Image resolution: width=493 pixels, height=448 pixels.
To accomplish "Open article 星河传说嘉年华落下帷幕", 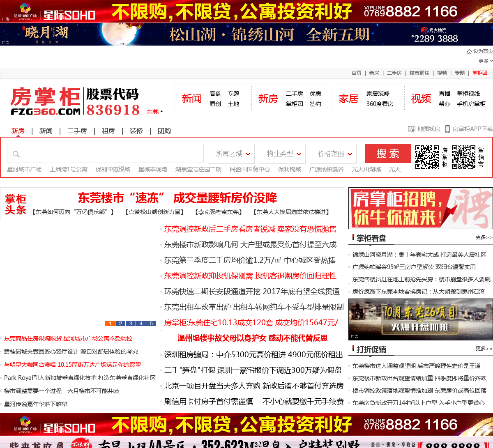I will coord(36,404).
